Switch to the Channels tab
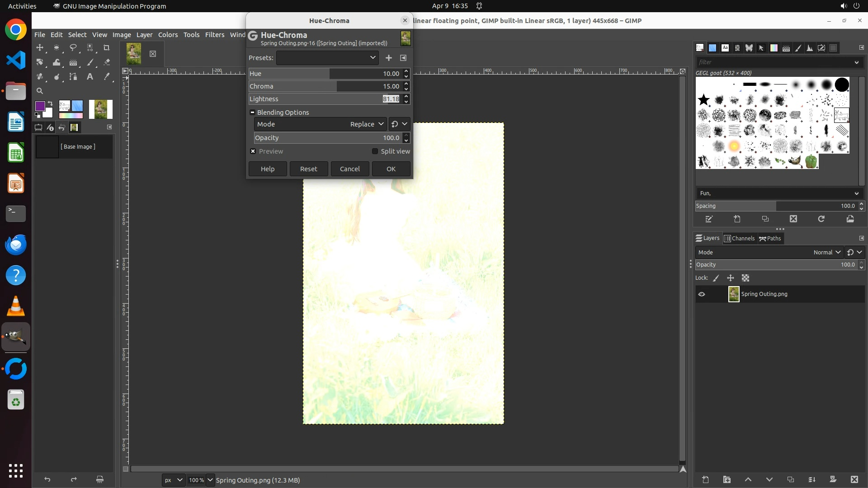868x488 pixels. point(739,238)
